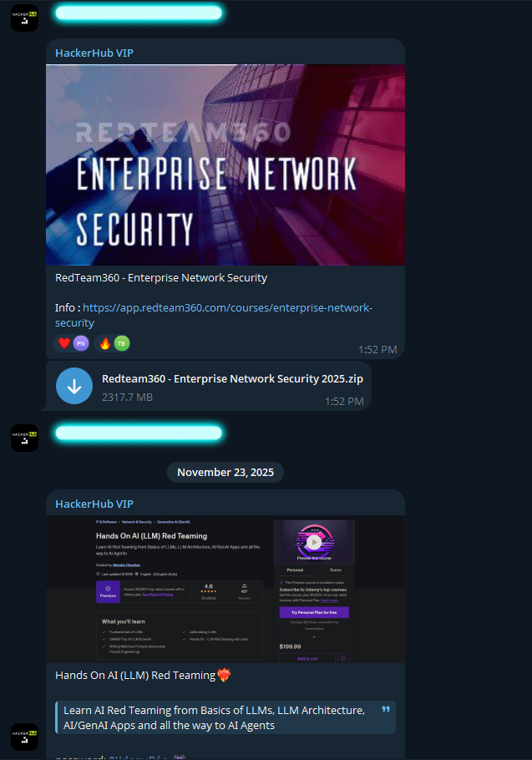Click the November 23, 2025 date badge
The width and height of the screenshot is (532, 760).
(x=225, y=472)
